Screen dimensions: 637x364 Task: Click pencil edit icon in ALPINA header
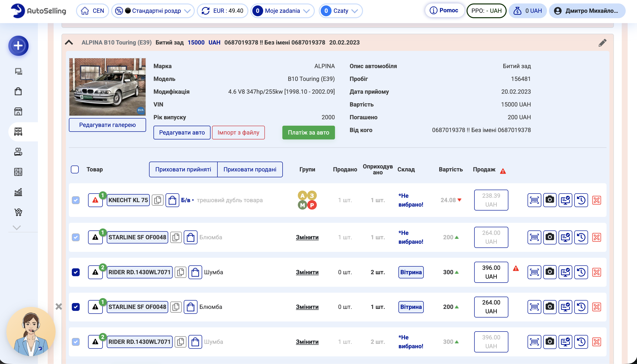(602, 43)
